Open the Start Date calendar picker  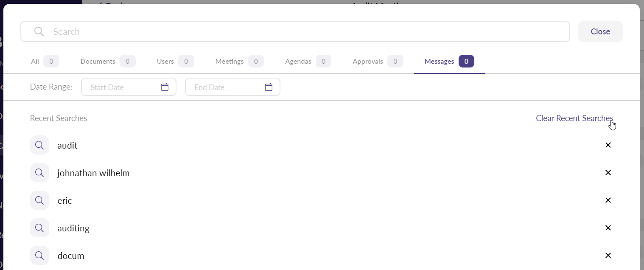click(165, 87)
